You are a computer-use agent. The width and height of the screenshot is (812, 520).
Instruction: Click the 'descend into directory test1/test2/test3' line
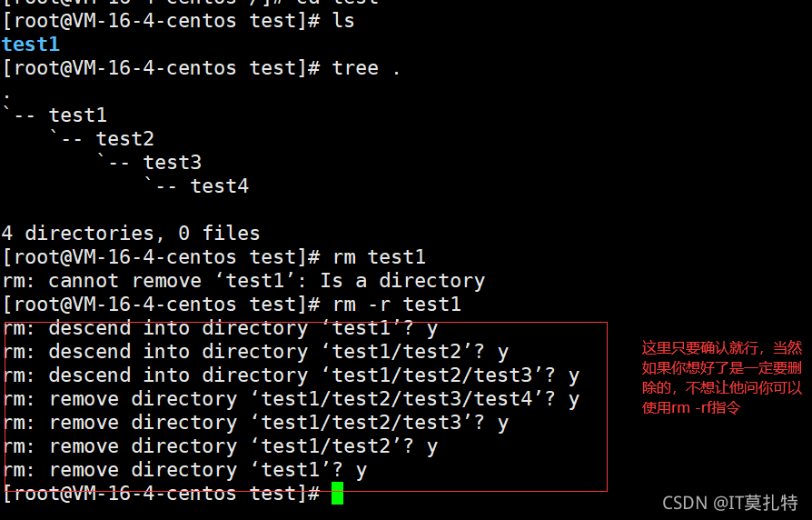click(291, 375)
